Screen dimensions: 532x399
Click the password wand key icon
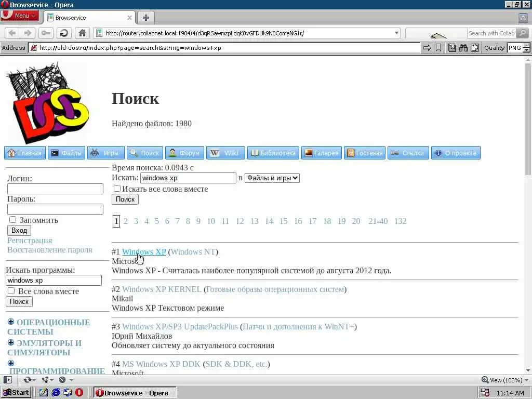pyautogui.click(x=46, y=33)
